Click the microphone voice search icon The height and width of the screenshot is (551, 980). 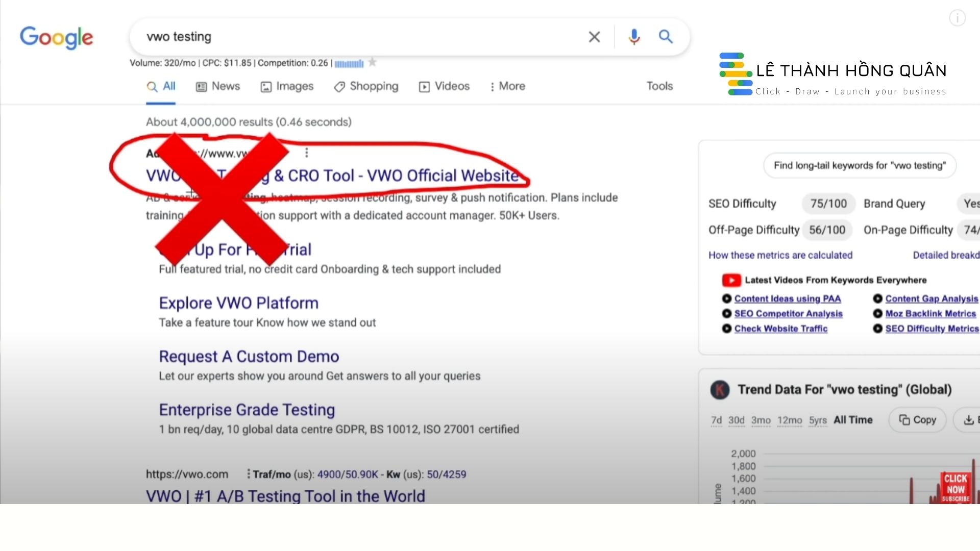634,37
